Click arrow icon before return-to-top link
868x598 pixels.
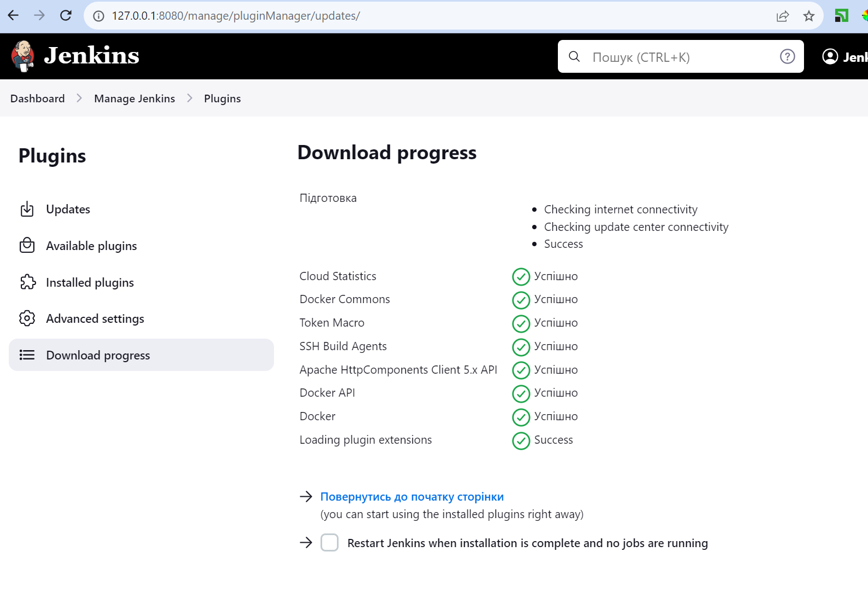(x=306, y=496)
